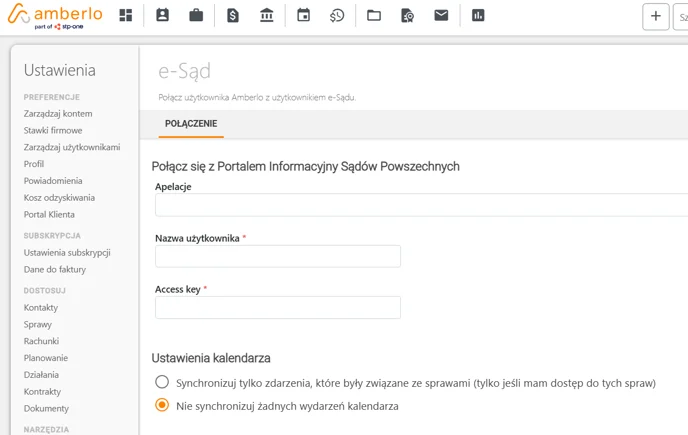Open Ustawienia subskrypcji in sidebar
This screenshot has width=688, height=435.
[67, 253]
